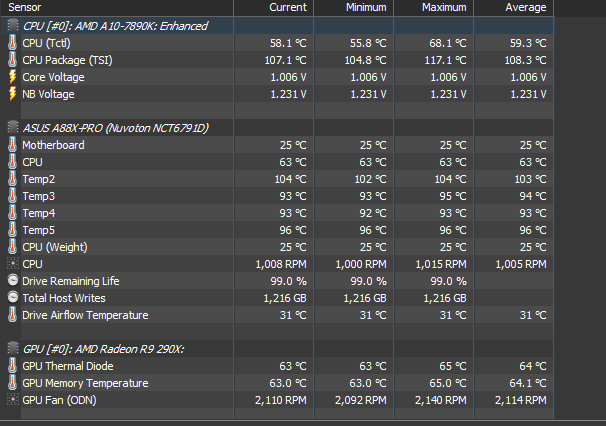Click the Maximum column header
The image size is (606, 426).
pyautogui.click(x=434, y=7)
